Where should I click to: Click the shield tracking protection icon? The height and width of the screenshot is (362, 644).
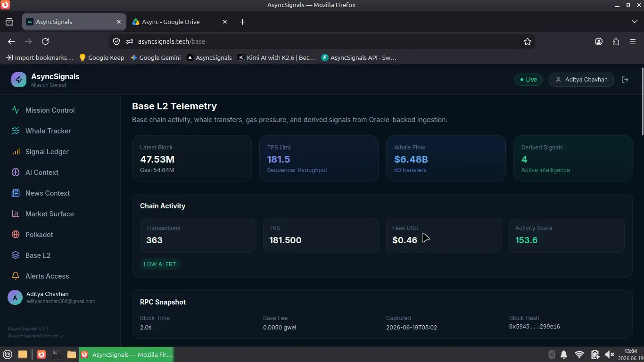click(x=116, y=41)
